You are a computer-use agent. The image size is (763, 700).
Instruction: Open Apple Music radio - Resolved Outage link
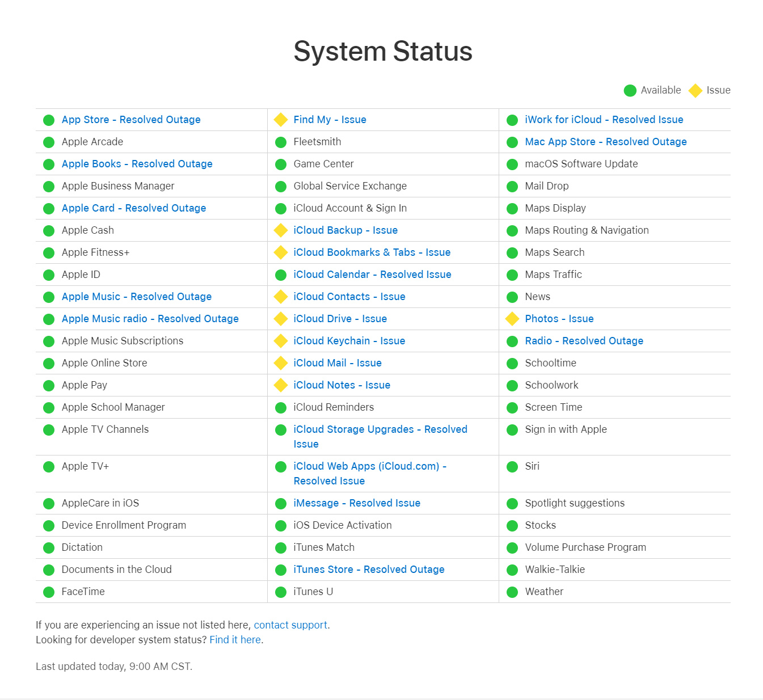150,319
